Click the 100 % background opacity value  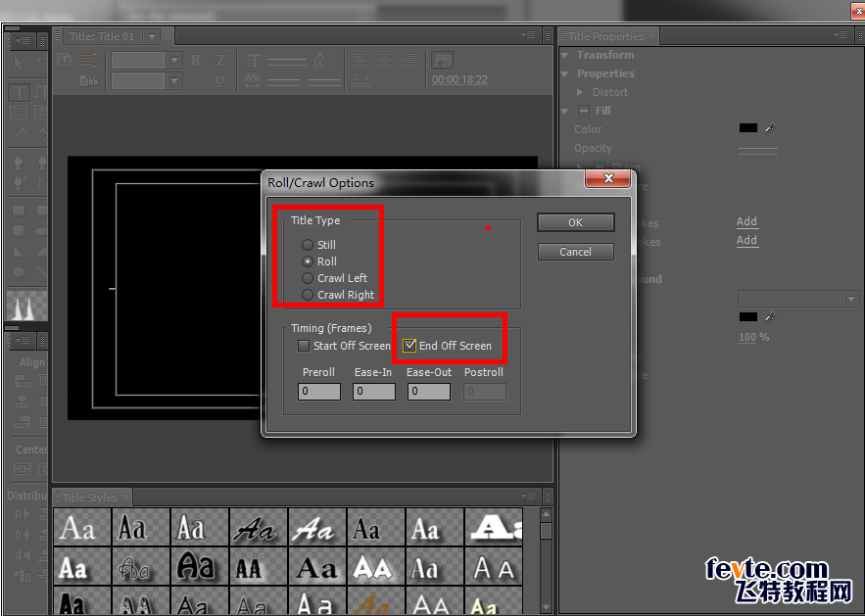[753, 337]
